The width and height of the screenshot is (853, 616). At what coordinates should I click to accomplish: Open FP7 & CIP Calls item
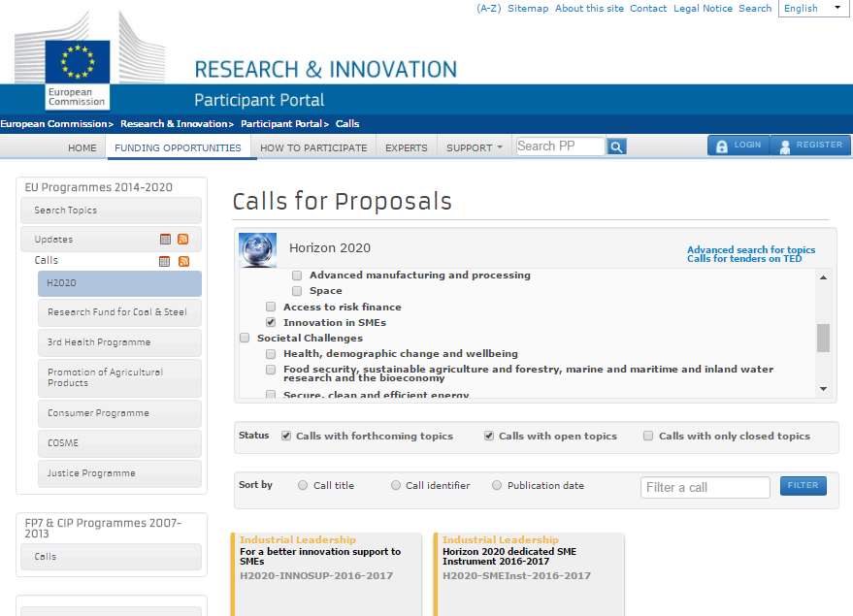pyautogui.click(x=111, y=557)
